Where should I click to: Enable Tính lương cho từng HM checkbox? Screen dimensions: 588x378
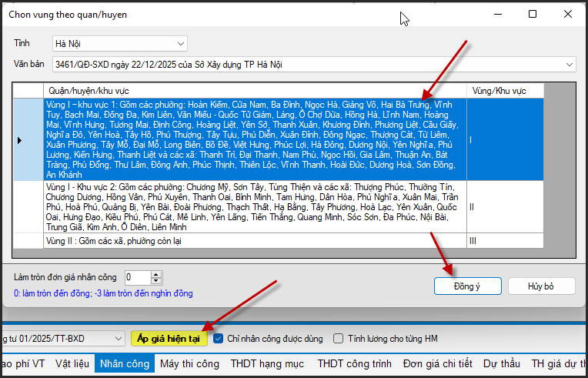(x=339, y=338)
